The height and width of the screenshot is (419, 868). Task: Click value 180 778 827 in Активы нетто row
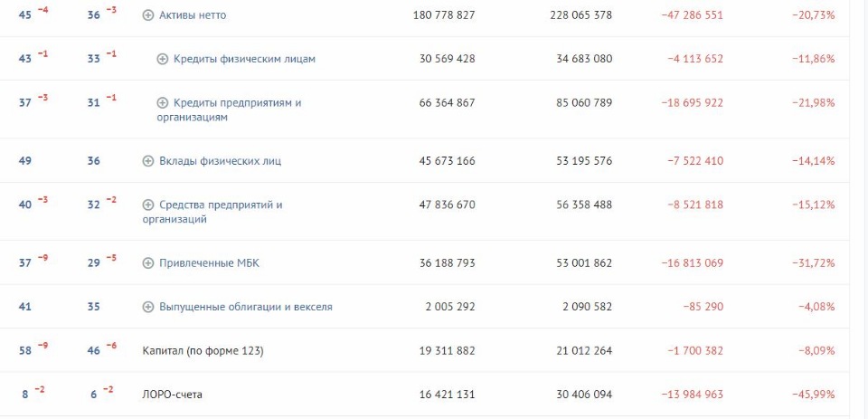pyautogui.click(x=444, y=15)
